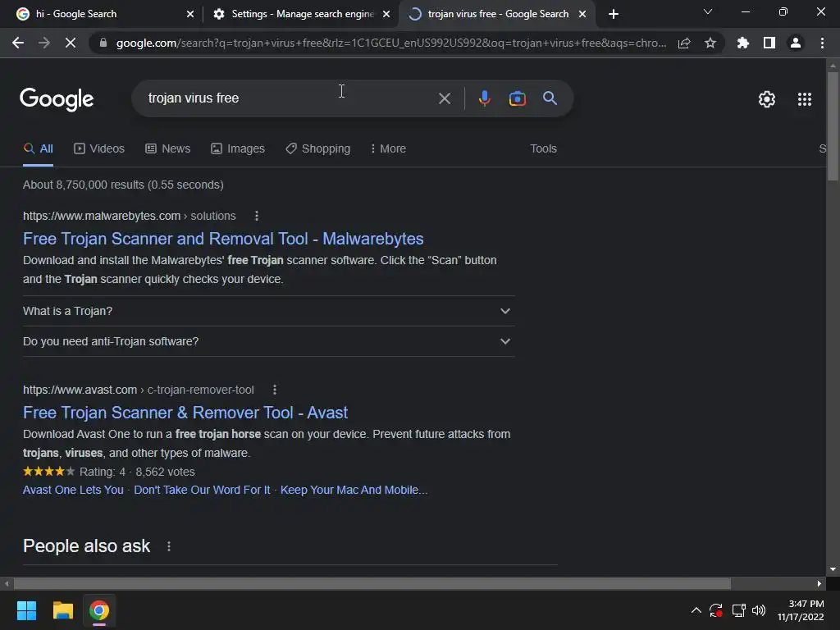Open search Tools options
This screenshot has height=630, width=840.
[543, 149]
